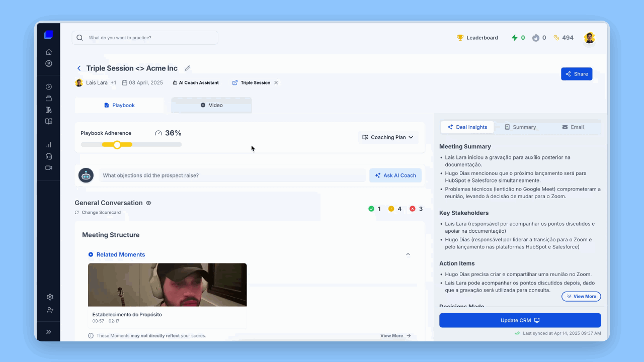Show the +1 additional participants
Screen dimensions: 644x362
[113, 82]
